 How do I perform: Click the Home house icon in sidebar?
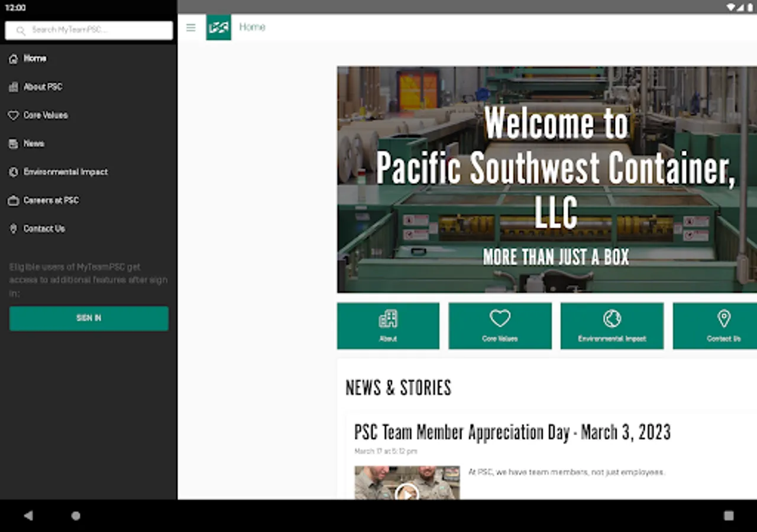13,59
